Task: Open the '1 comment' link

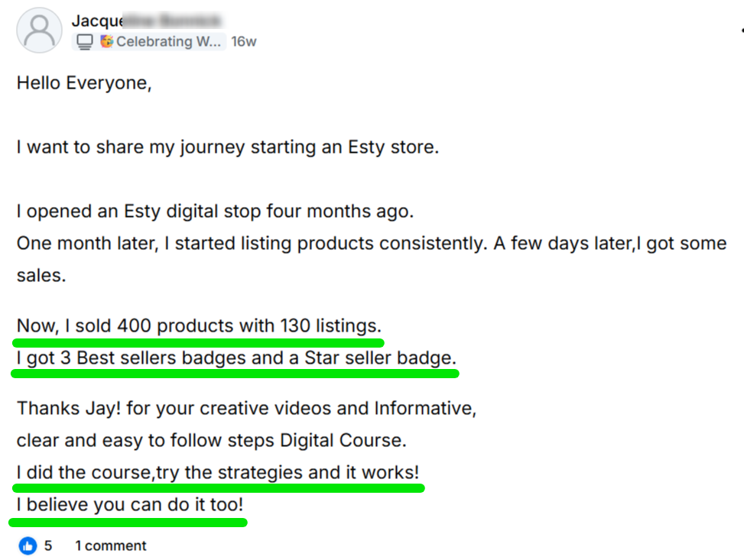Action: coord(110,545)
